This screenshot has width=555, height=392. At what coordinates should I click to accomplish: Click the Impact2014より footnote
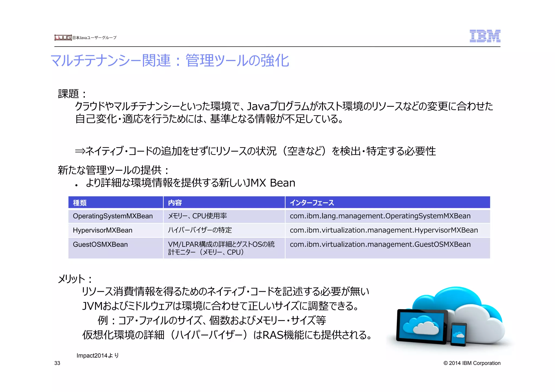[x=98, y=355]
